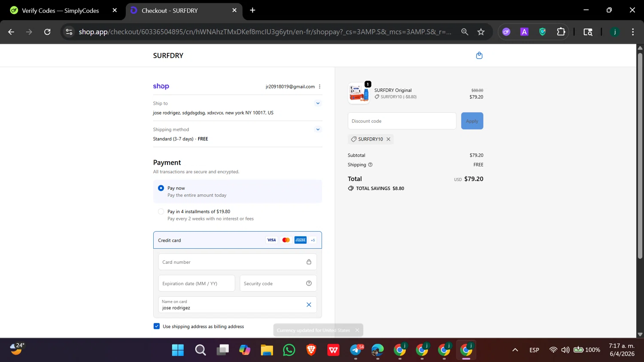Viewport: 644px width, 362px height.
Task: Focus the Security code field
Action: pyautogui.click(x=278, y=284)
